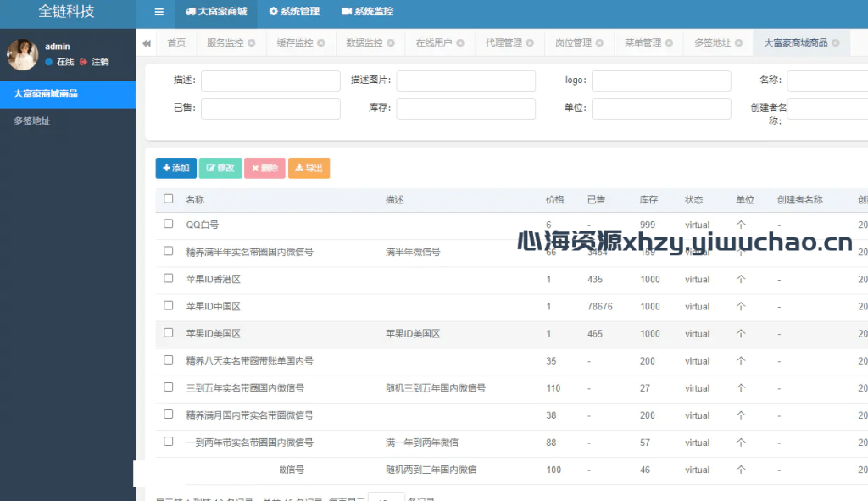868x501 pixels.
Task: Check the checkbox for QQ白号 row
Action: pyautogui.click(x=168, y=225)
